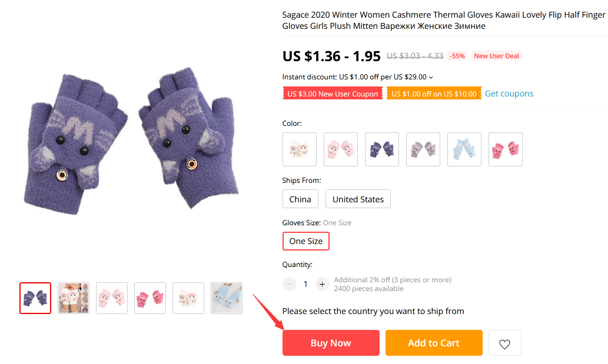Pick the navy purple gloves color option
608x364 pixels.
(x=382, y=149)
